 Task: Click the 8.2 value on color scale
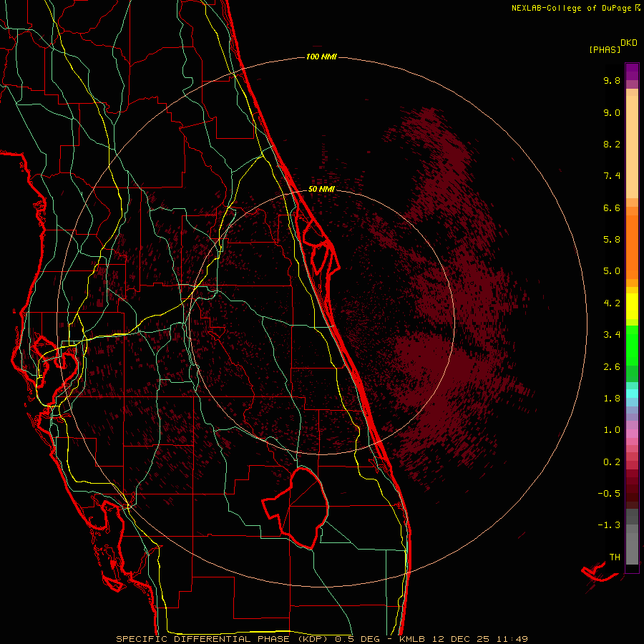click(612, 144)
